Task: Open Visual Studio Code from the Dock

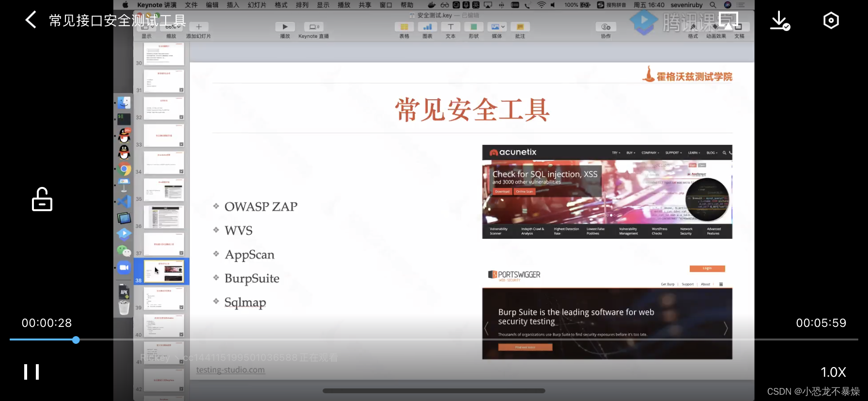Action: click(124, 201)
